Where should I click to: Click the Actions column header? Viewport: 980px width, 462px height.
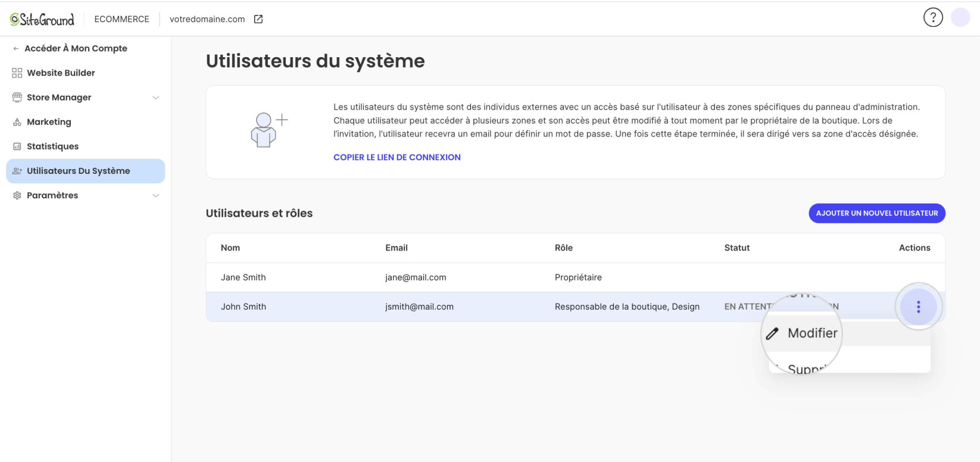tap(915, 248)
